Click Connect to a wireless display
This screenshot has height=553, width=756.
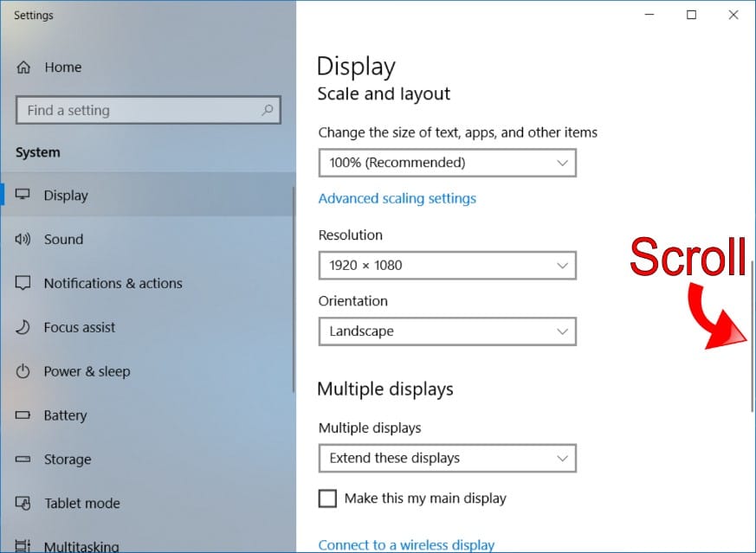click(406, 545)
